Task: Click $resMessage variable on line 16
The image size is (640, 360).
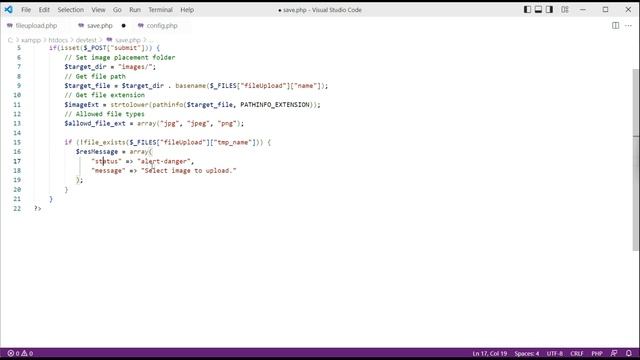Action: [x=97, y=151]
